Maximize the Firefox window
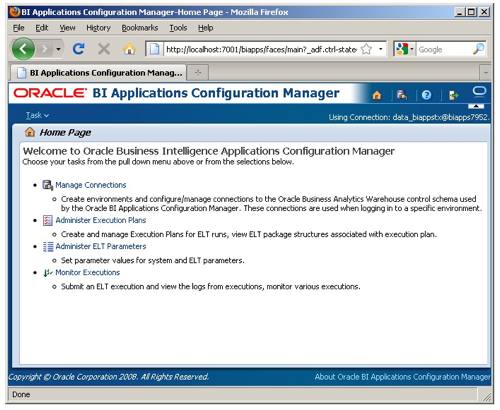Screen dimensions: 500x410 pyautogui.click(x=471, y=12)
